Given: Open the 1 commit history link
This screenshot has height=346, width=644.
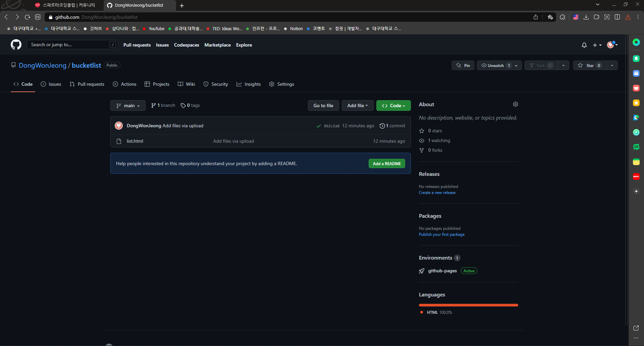Looking at the screenshot, I should pyautogui.click(x=392, y=126).
